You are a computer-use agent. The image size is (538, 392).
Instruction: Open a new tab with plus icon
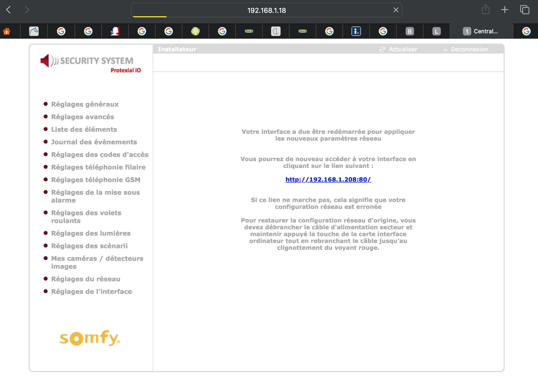click(x=505, y=10)
